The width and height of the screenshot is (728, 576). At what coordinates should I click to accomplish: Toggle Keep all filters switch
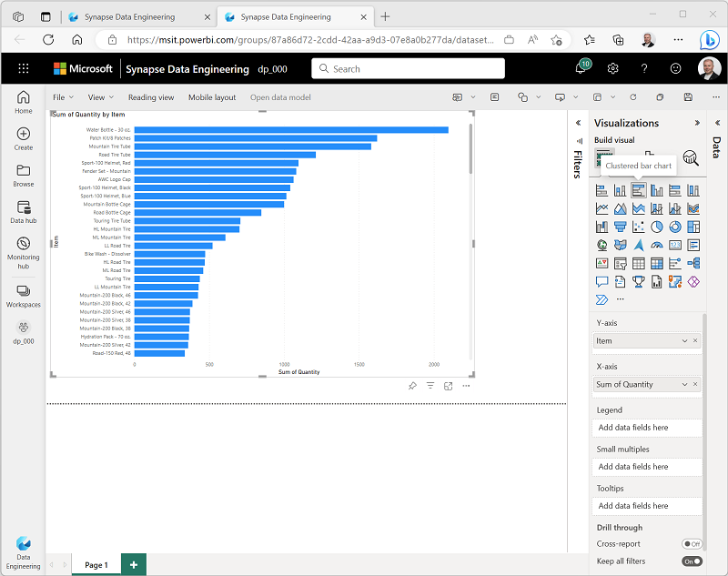[x=692, y=561]
